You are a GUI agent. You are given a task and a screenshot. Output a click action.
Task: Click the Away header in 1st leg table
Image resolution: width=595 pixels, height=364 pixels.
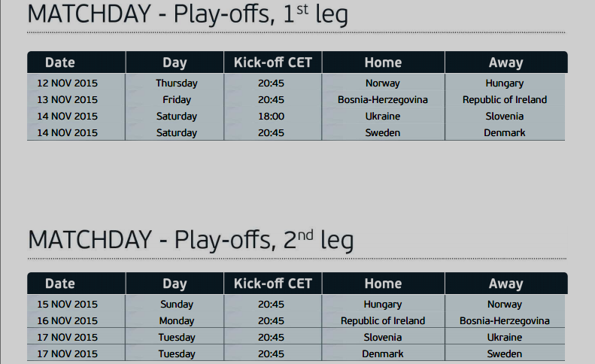point(505,62)
